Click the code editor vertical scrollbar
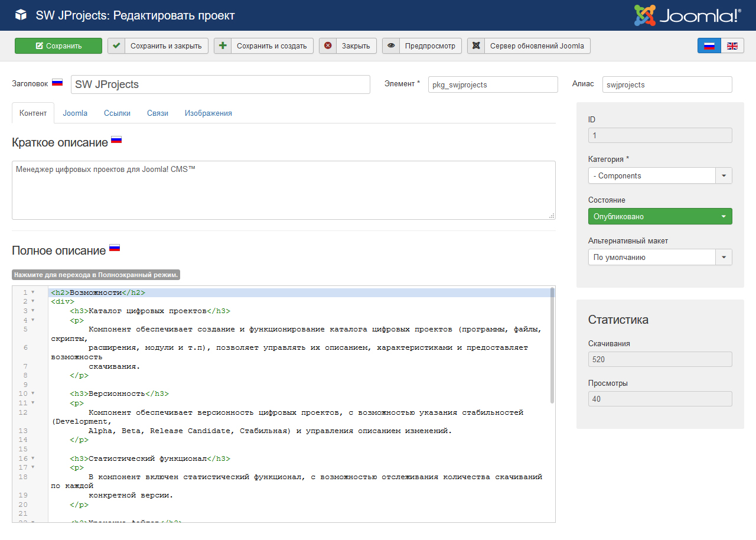This screenshot has width=756, height=540. click(x=552, y=345)
